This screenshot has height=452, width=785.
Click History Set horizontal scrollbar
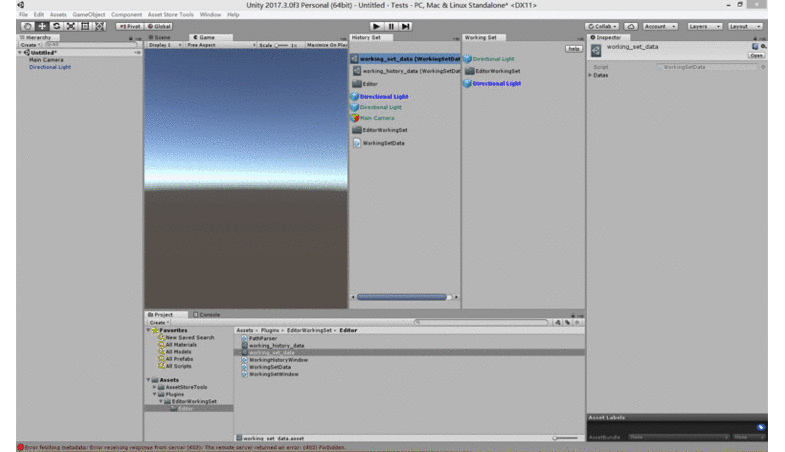[402, 297]
